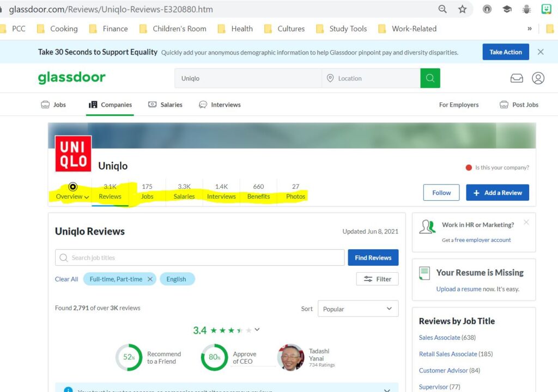Select the 3.1K Reviews tab

point(110,192)
